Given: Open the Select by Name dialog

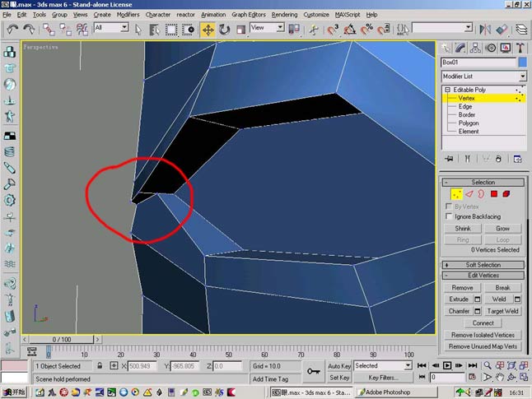Looking at the screenshot, I should click(x=154, y=30).
